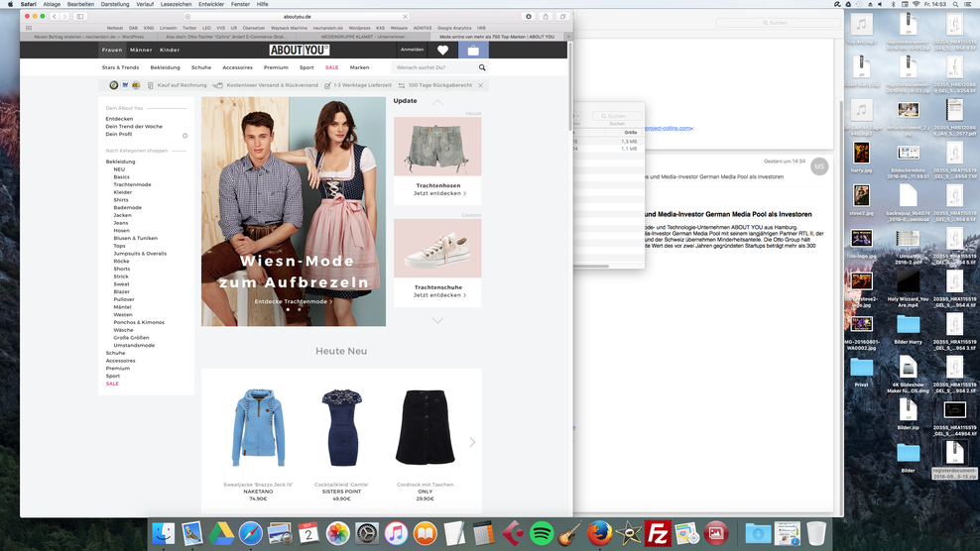Open iBooks from the dock
The width and height of the screenshot is (980, 551).
(x=425, y=533)
